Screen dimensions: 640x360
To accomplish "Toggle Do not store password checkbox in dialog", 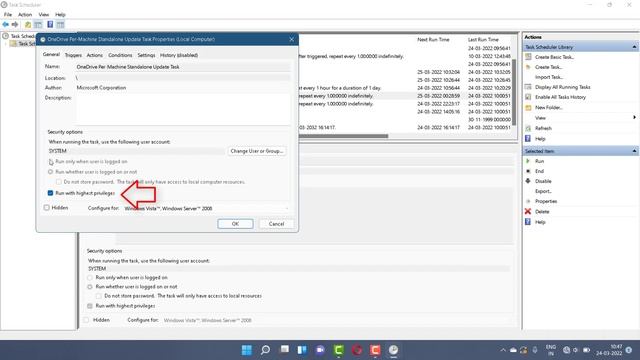I will [59, 182].
